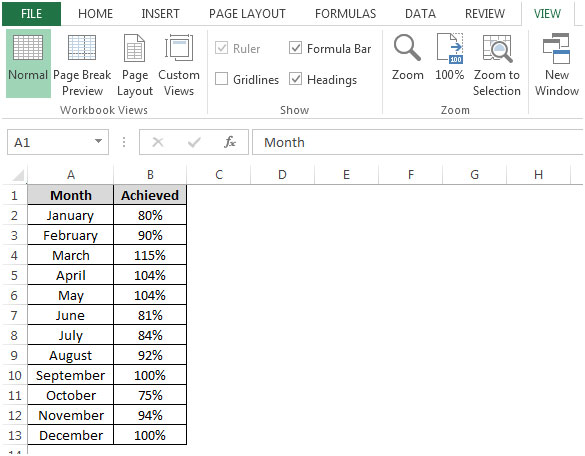Open the FILE tab

(31, 14)
